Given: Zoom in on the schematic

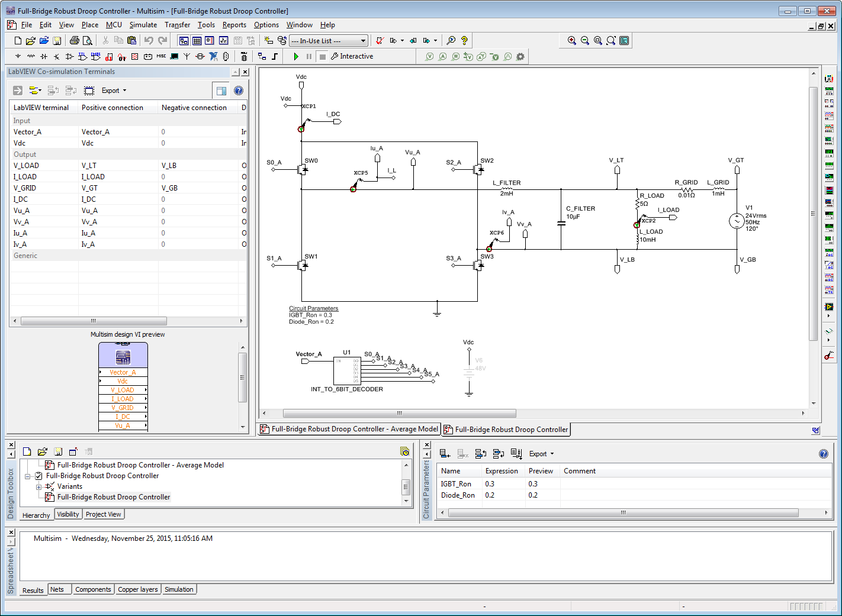Looking at the screenshot, I should coord(572,41).
